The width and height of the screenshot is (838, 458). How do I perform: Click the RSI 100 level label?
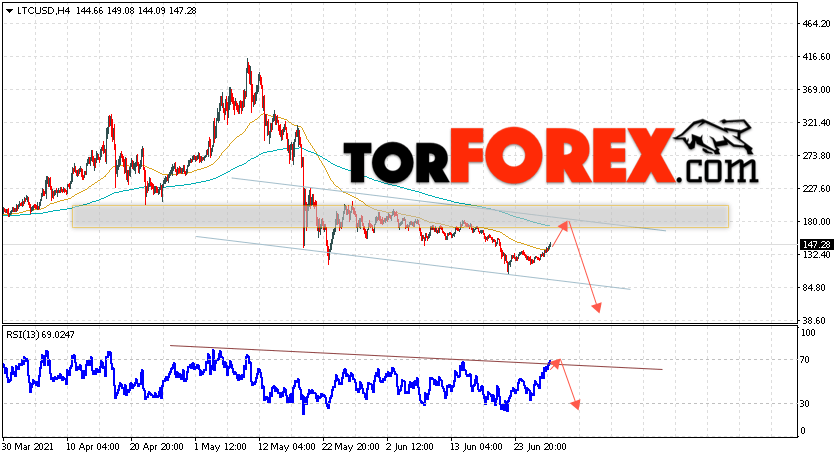[809, 333]
